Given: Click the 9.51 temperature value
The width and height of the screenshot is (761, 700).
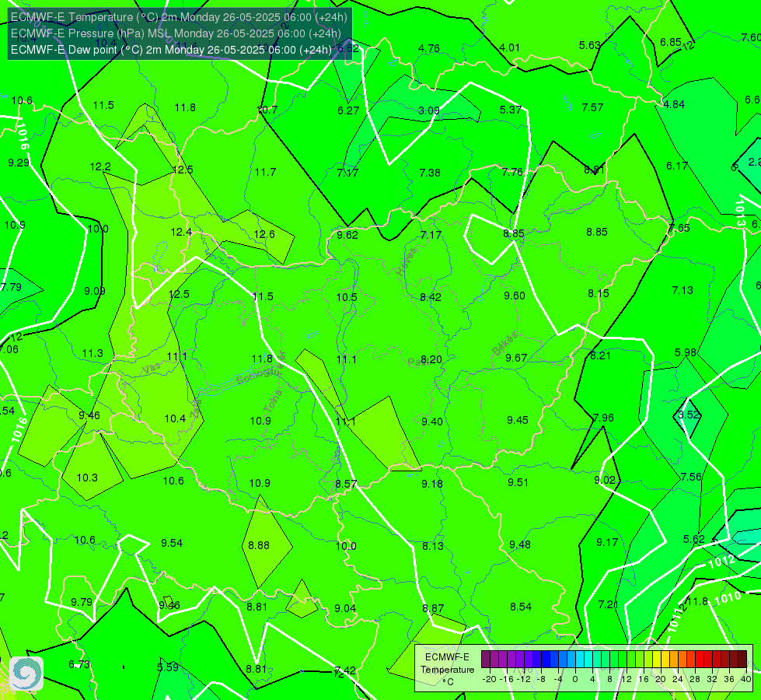Looking at the screenshot, I should (518, 482).
